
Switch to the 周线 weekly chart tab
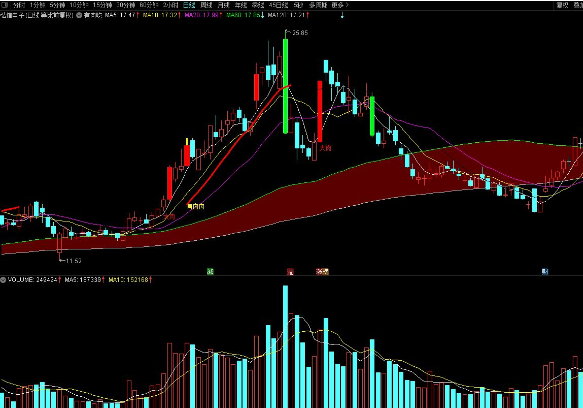pyautogui.click(x=206, y=5)
